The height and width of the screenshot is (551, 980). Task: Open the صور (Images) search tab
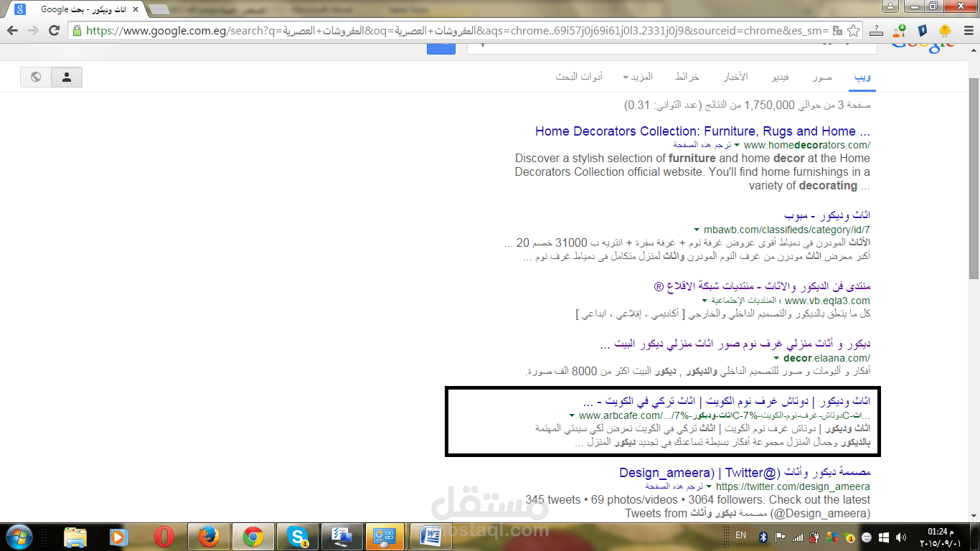(x=822, y=77)
